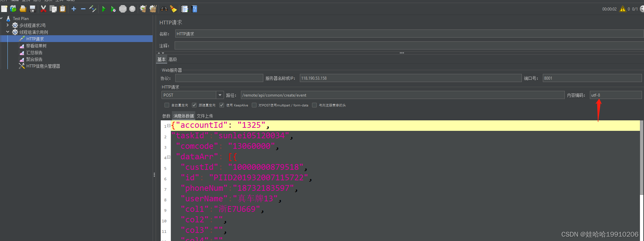This screenshot has height=241, width=644.
Task: Click the 内容编码 field with utf-8
Action: pyautogui.click(x=616, y=95)
